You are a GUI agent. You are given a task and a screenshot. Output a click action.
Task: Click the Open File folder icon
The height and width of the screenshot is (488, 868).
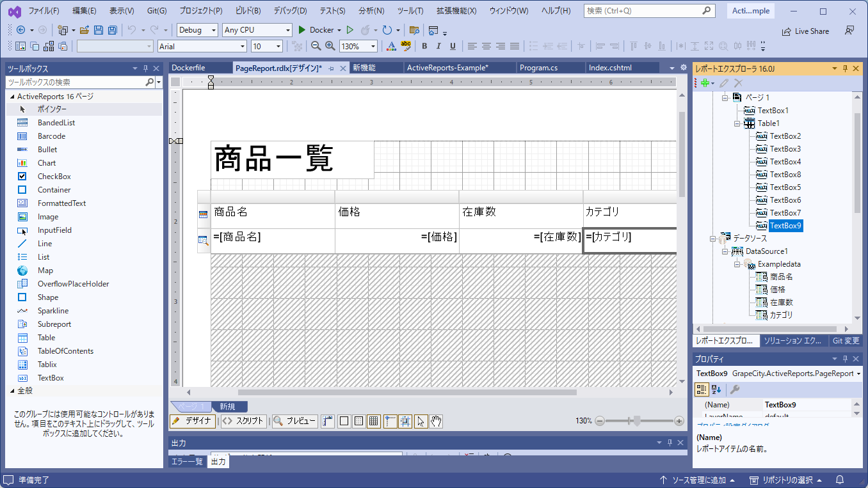tap(84, 30)
